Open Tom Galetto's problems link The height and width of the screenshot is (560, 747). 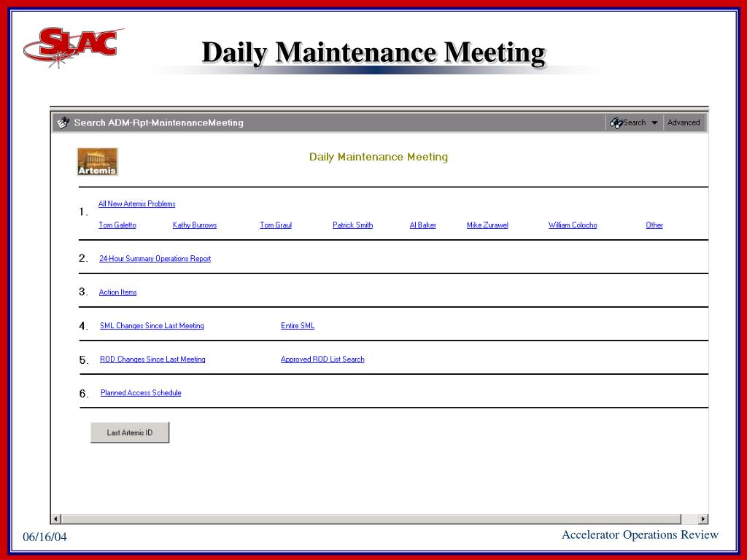tap(117, 225)
